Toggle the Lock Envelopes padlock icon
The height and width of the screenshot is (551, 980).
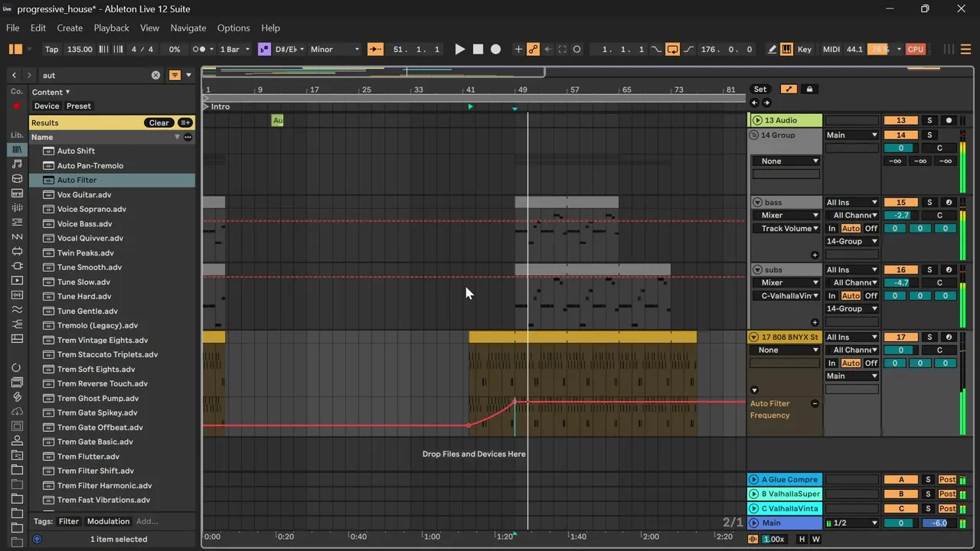(x=809, y=90)
